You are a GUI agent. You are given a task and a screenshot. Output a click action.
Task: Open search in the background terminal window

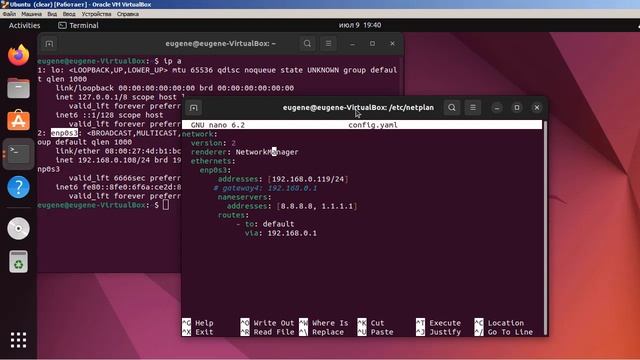point(307,44)
